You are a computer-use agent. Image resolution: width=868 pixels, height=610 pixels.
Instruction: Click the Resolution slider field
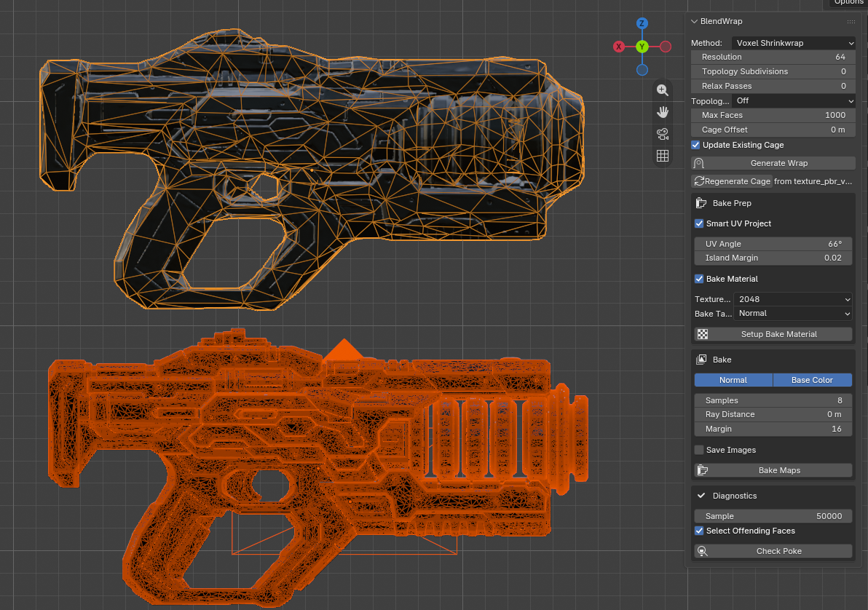tap(773, 57)
